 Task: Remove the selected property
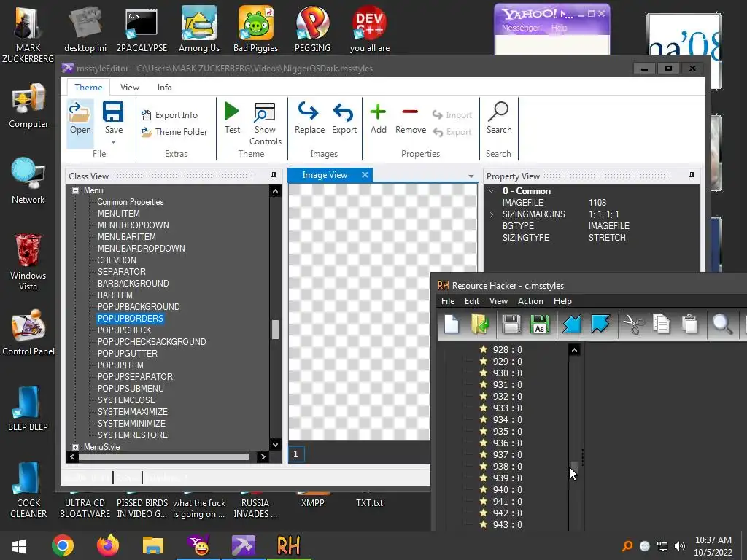pos(410,118)
